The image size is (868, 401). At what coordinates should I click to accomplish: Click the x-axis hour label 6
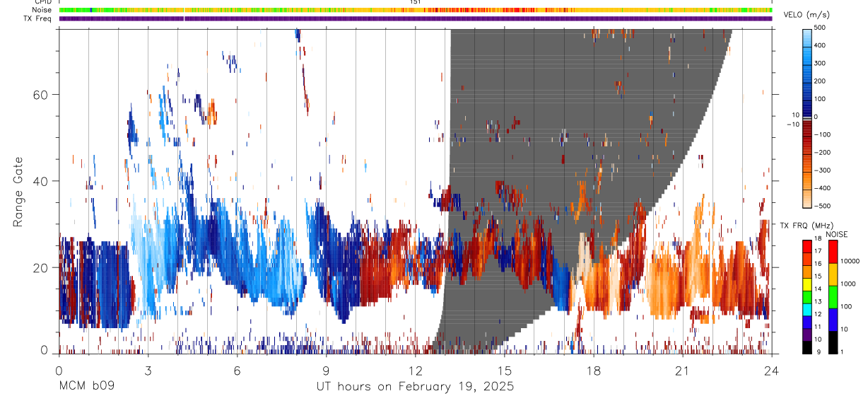(237, 370)
